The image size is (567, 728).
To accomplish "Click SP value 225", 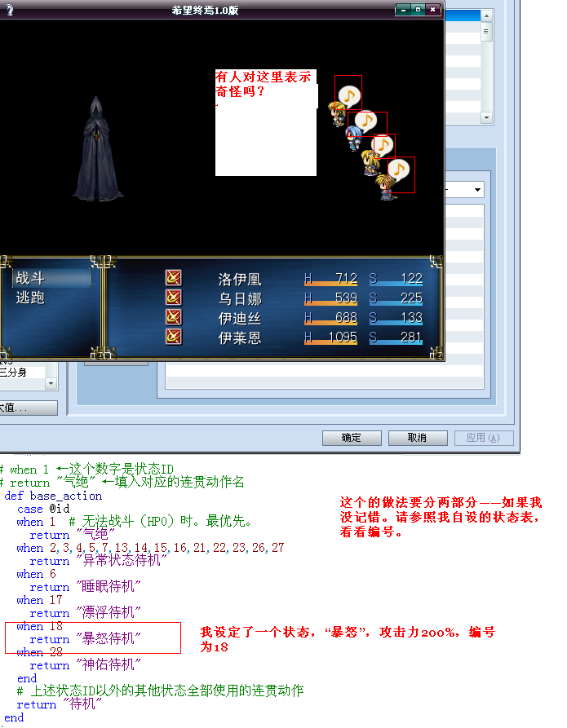I will point(411,298).
